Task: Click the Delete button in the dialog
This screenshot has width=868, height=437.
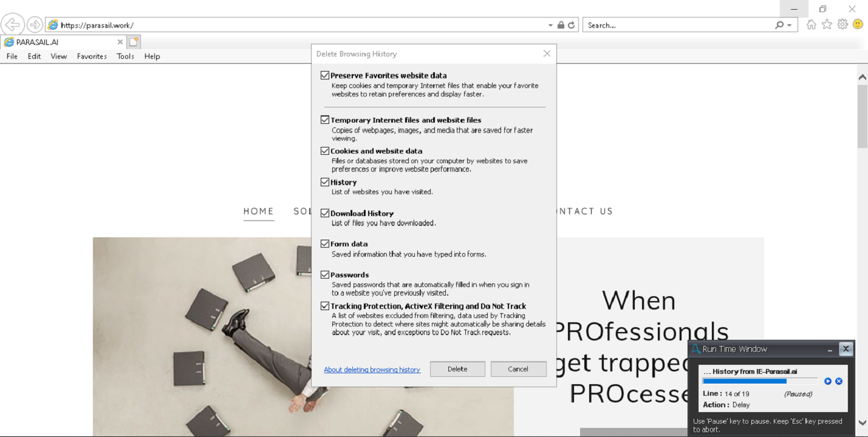Action: tap(457, 369)
